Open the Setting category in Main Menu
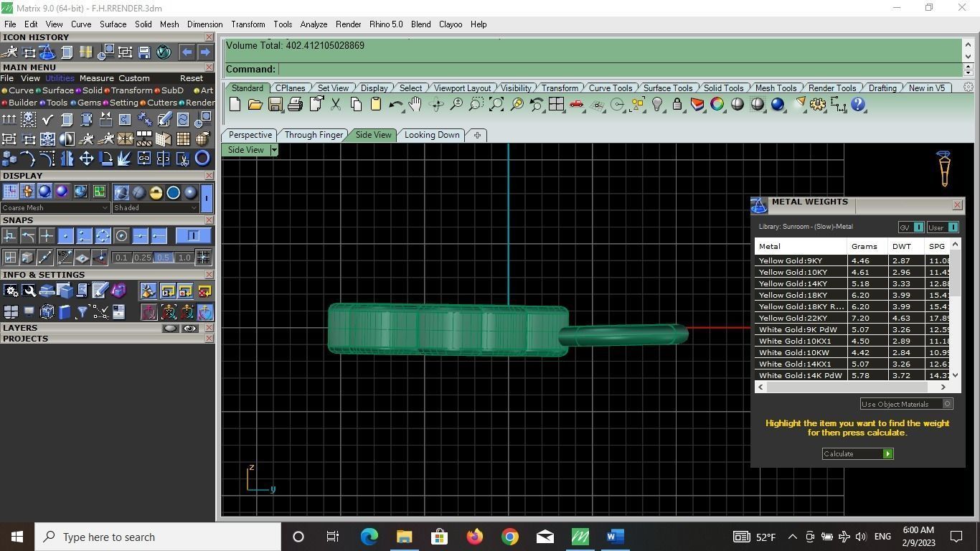 tap(121, 103)
